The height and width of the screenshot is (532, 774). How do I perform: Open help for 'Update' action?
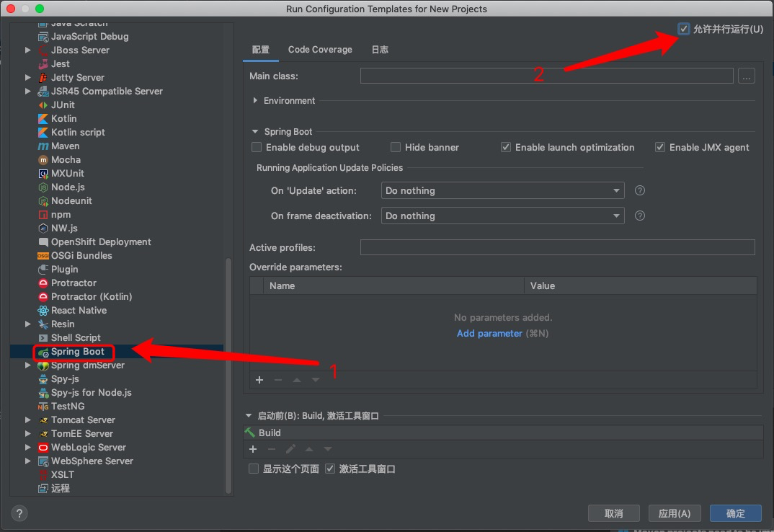click(x=640, y=191)
